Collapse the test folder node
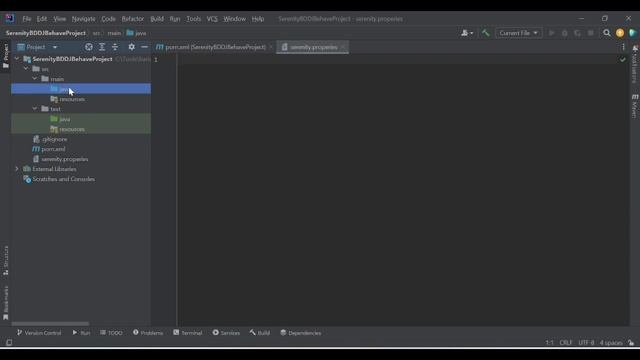 (x=35, y=109)
